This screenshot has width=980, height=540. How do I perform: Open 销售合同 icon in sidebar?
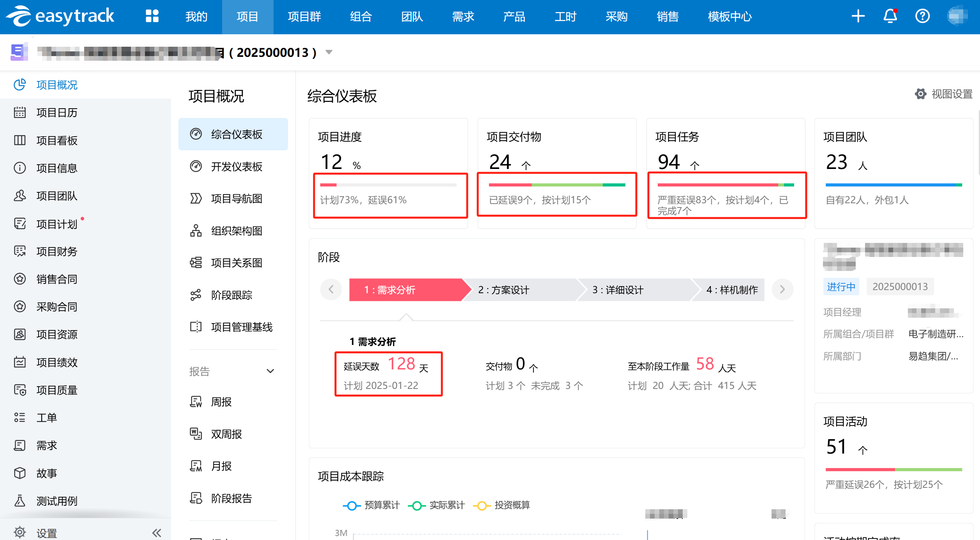(20, 279)
